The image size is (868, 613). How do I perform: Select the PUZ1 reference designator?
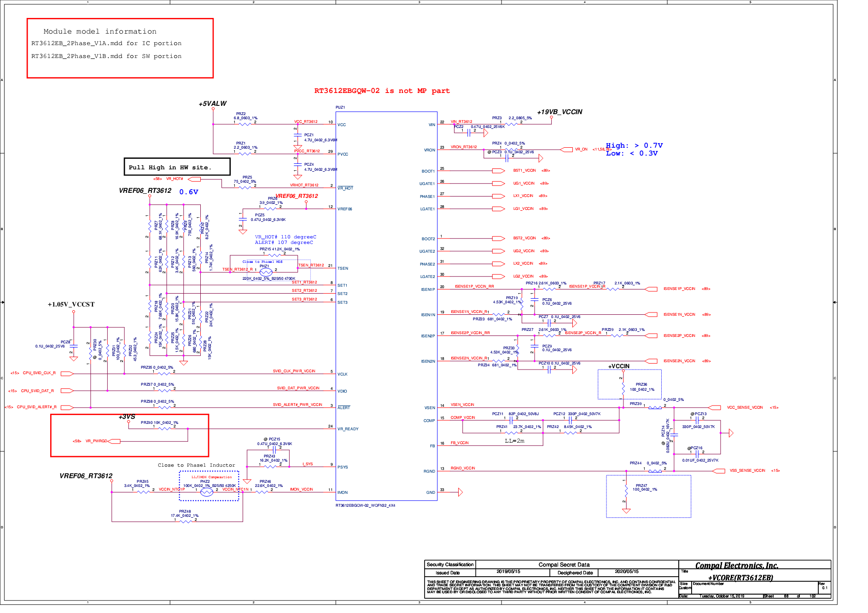coord(340,107)
